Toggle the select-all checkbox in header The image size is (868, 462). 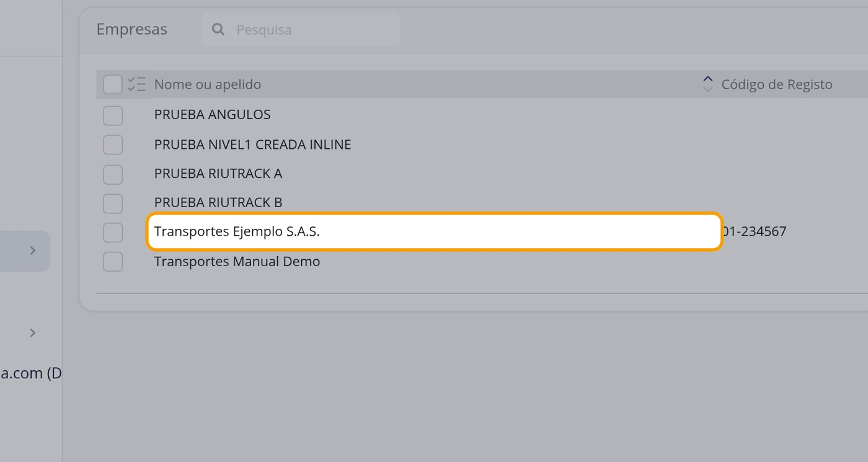coord(113,84)
